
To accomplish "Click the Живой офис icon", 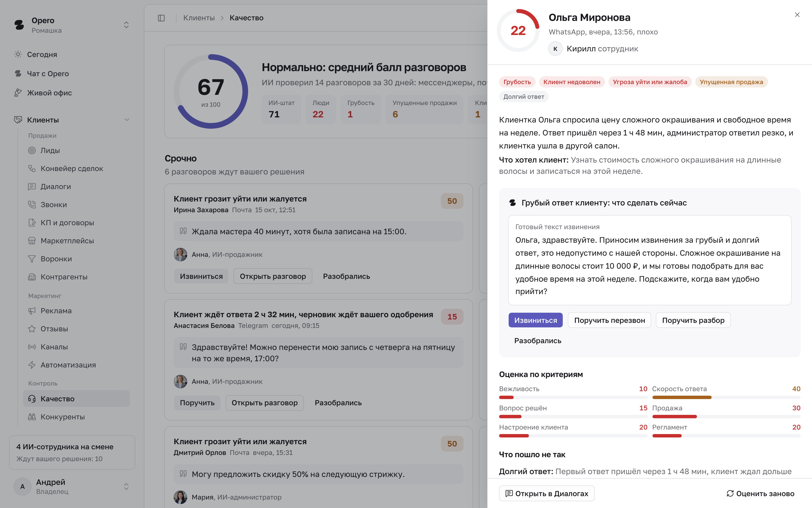I will pos(18,92).
